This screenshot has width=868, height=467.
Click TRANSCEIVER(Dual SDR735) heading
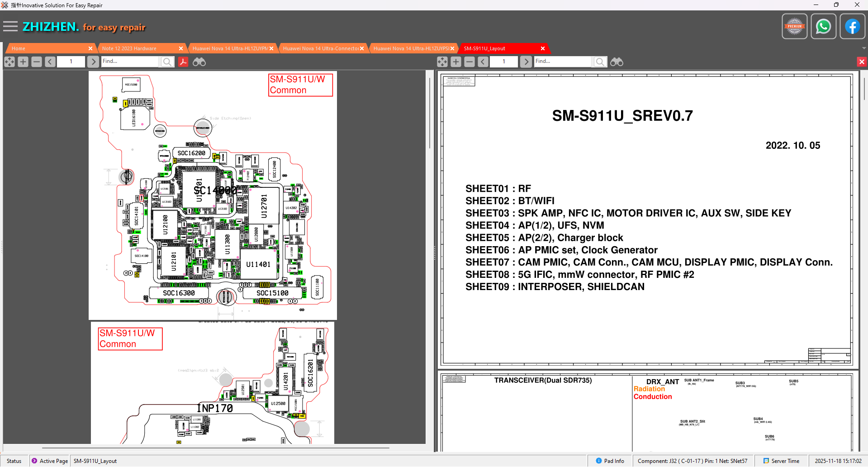pyautogui.click(x=543, y=380)
